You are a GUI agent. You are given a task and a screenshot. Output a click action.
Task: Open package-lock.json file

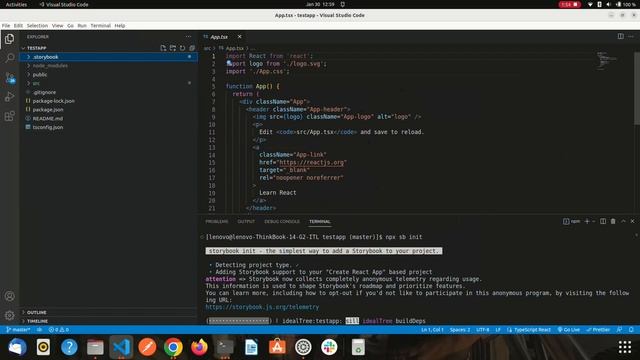coord(109,101)
